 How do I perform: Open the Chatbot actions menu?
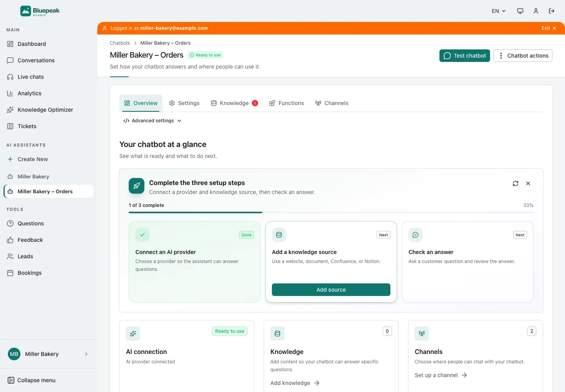(523, 56)
